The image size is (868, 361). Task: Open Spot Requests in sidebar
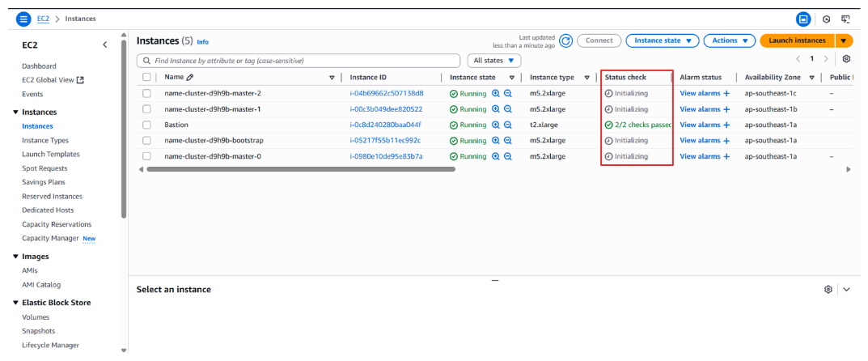(x=44, y=168)
